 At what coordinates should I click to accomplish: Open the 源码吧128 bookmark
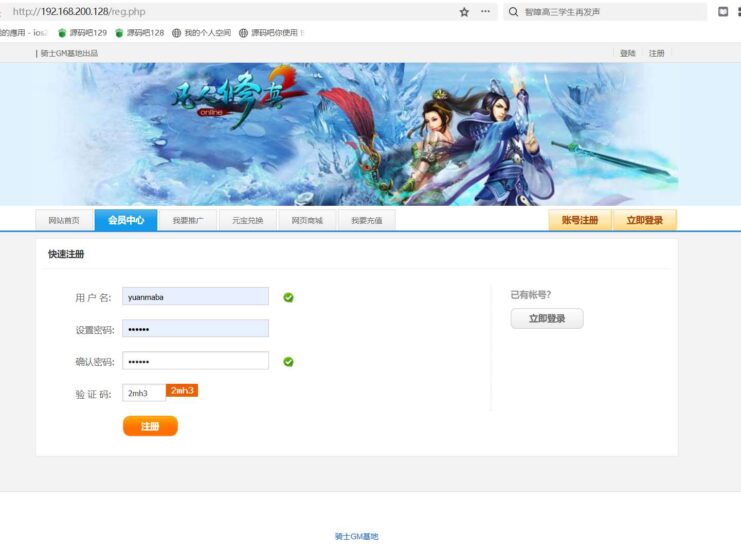tap(139, 33)
